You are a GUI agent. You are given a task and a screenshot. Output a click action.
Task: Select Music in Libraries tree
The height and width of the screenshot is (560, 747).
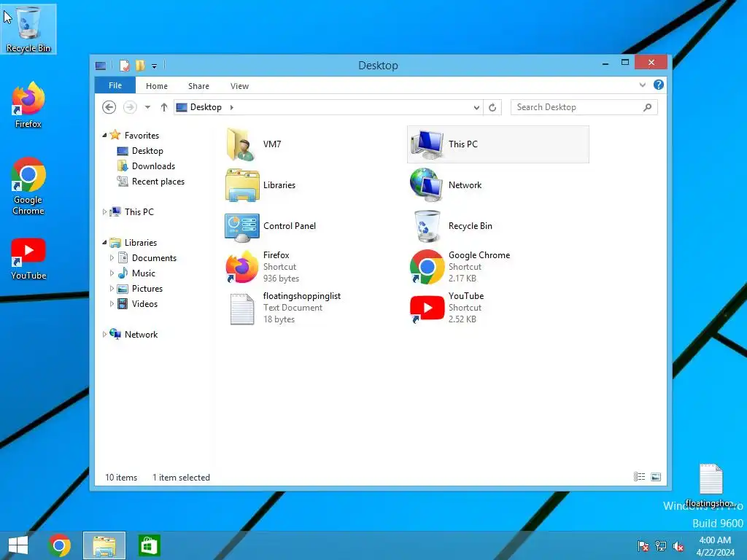coord(136,273)
